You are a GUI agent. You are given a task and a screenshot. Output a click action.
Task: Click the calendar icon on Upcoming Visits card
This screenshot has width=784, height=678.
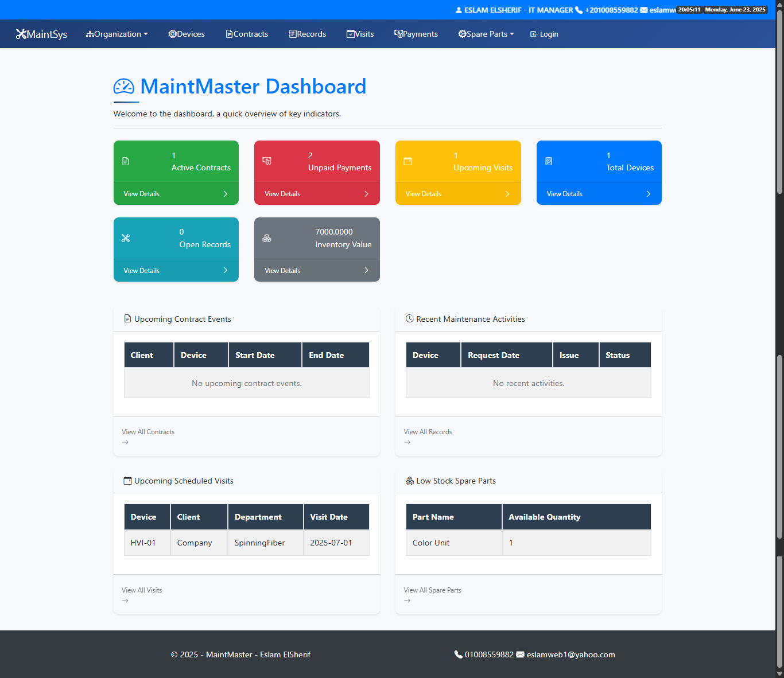408,161
